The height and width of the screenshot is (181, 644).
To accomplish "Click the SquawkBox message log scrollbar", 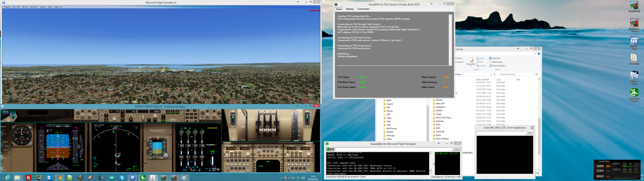I will [431, 164].
